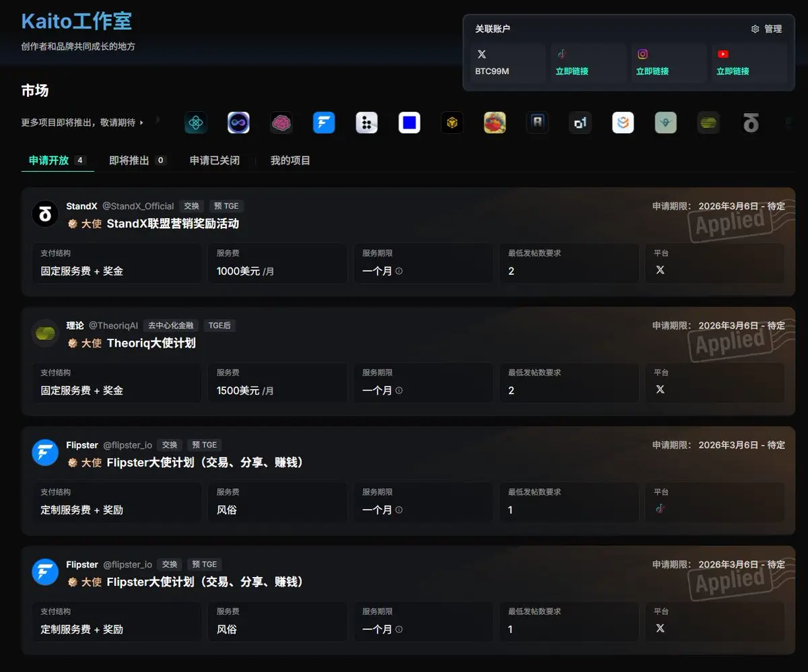The height and width of the screenshot is (672, 808).
Task: Click 立即链接 under the Instagram account
Action: (x=652, y=71)
